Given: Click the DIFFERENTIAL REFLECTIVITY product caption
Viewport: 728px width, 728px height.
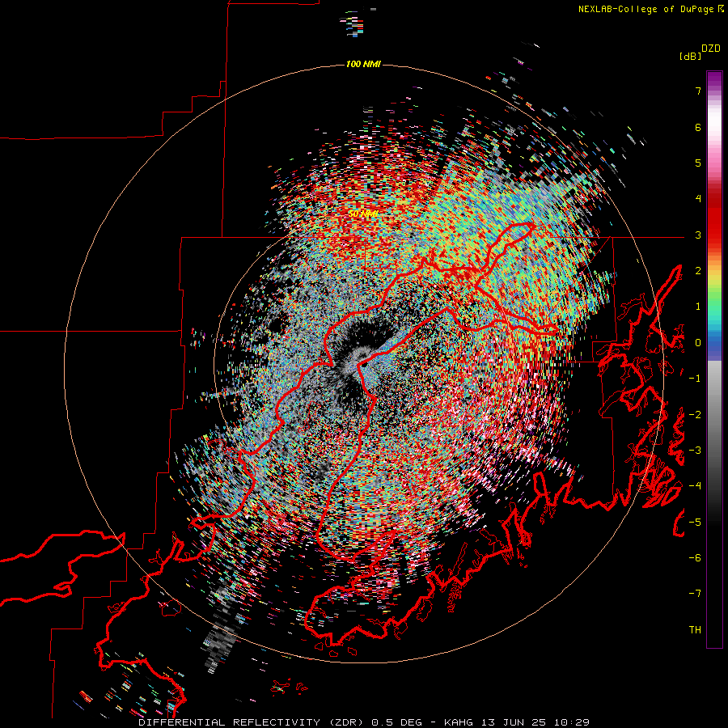Looking at the screenshot, I should click(x=364, y=722).
